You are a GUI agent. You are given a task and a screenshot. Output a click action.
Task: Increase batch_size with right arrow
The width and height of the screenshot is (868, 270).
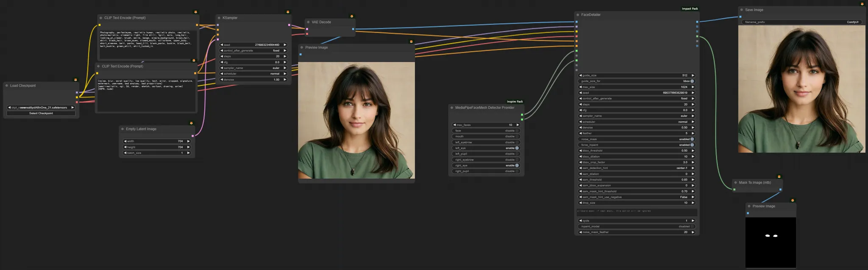click(189, 153)
